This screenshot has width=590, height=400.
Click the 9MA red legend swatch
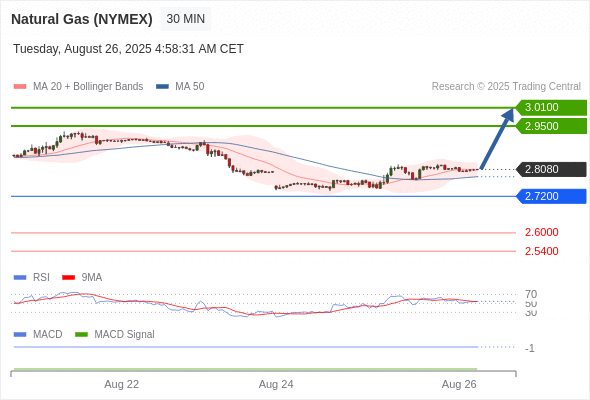(68, 278)
